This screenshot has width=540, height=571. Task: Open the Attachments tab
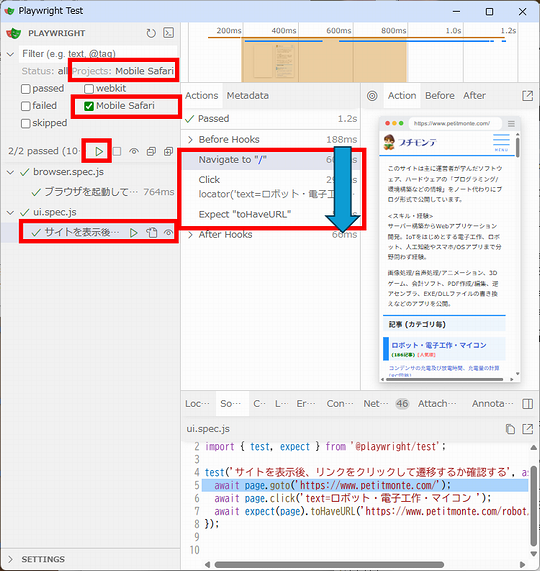coord(437,403)
